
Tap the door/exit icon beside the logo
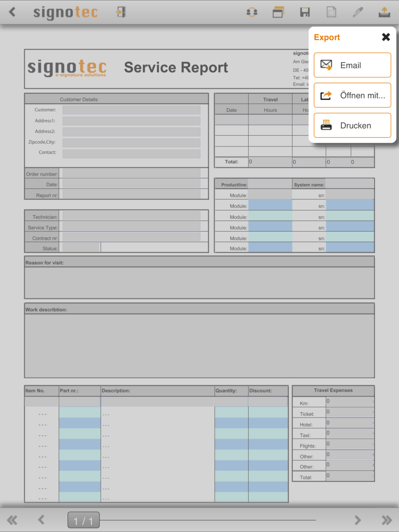[x=121, y=12]
